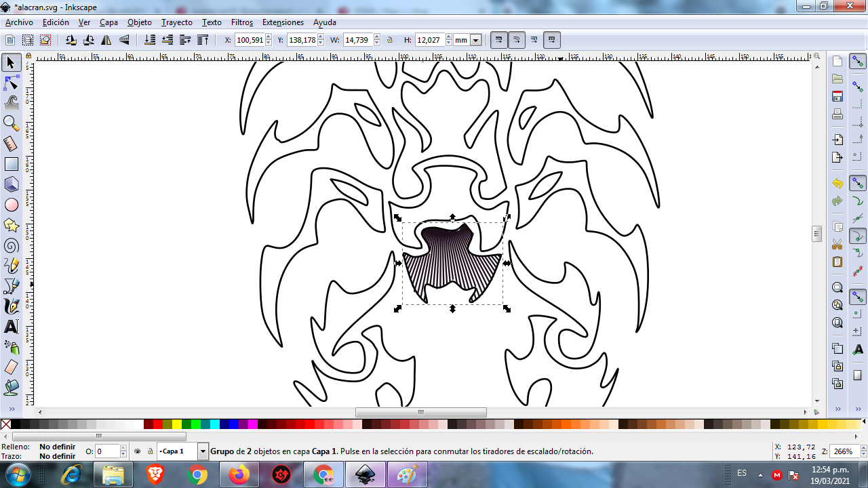Screen dimensions: 868x488
Task: Toggle move gradients with objects
Action: [x=534, y=40]
